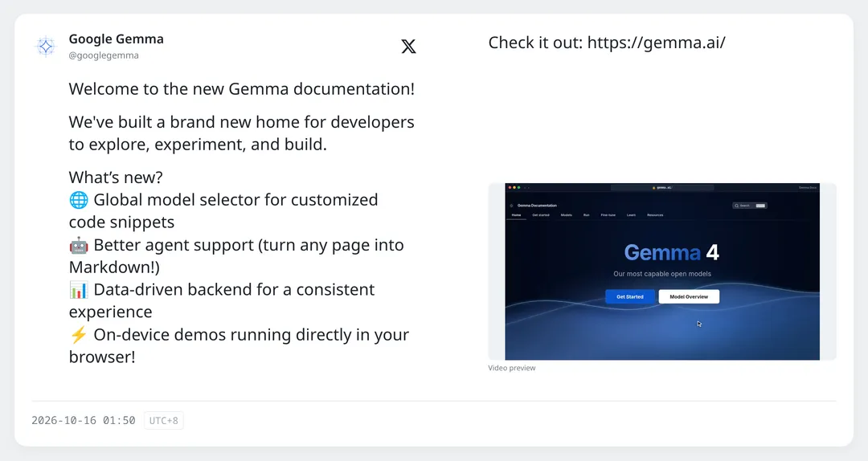Open the https://gemma.ai/ link
868x461 pixels.
pos(656,43)
